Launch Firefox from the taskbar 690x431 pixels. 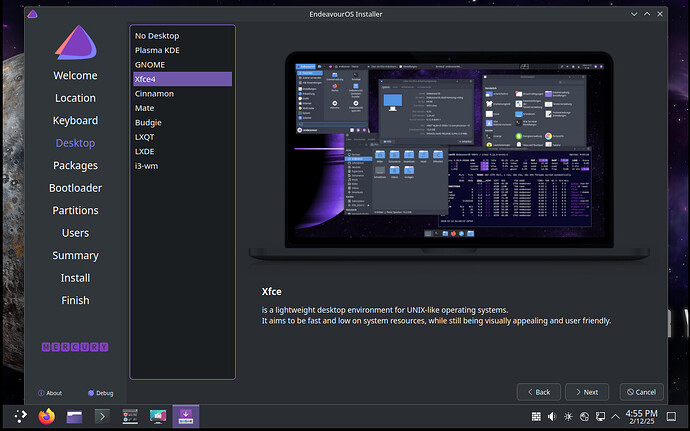click(x=47, y=416)
